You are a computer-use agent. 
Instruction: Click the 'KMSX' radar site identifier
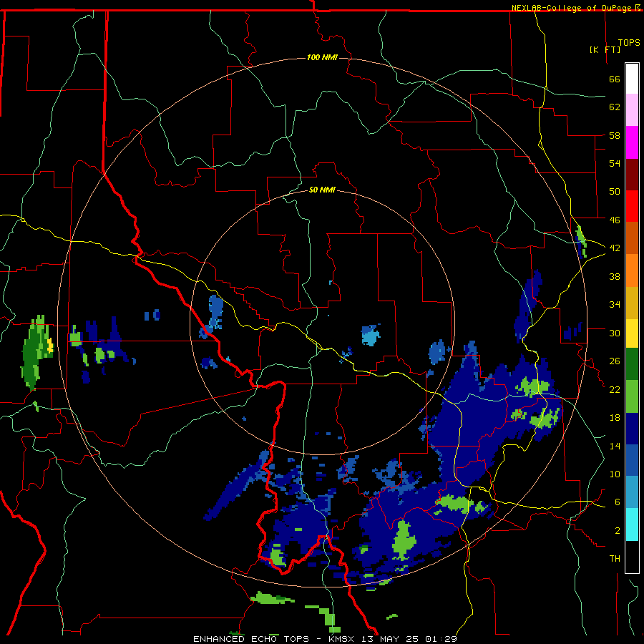tap(341, 639)
